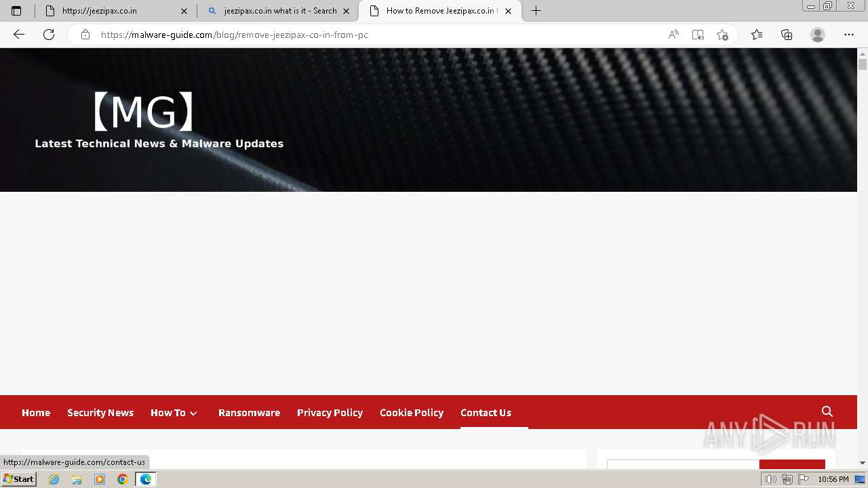Close the jeezipax.co.in tab
This screenshot has height=488, width=868.
coord(184,11)
